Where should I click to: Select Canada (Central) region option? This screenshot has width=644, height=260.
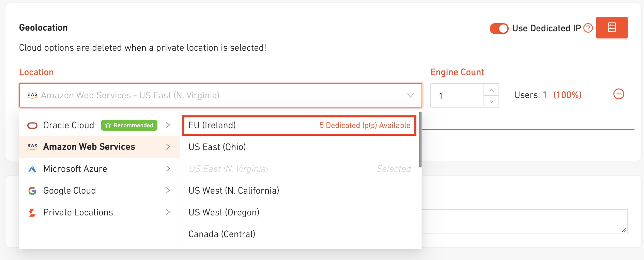222,234
